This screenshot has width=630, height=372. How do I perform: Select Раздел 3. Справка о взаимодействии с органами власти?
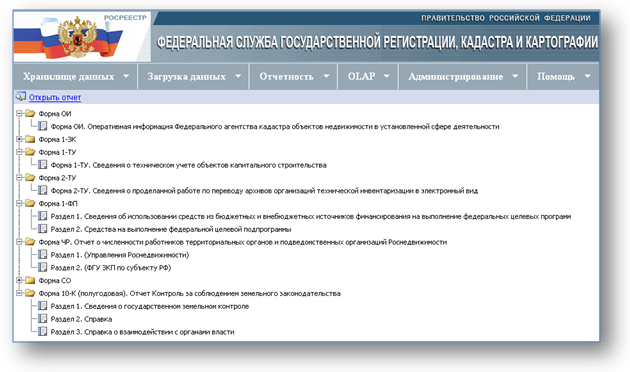(x=142, y=332)
